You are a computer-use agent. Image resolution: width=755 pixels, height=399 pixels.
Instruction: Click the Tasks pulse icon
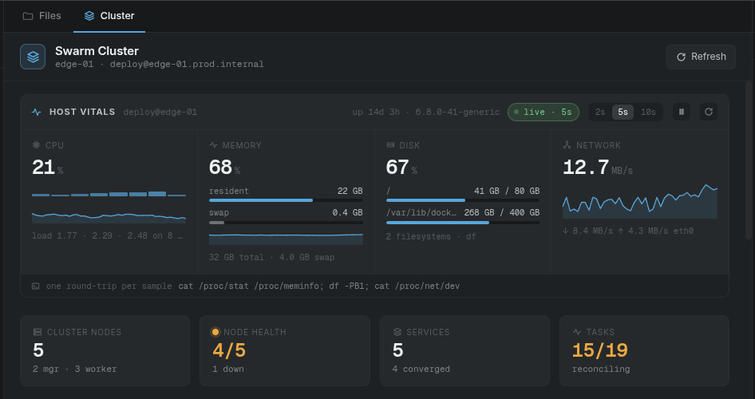pos(577,332)
